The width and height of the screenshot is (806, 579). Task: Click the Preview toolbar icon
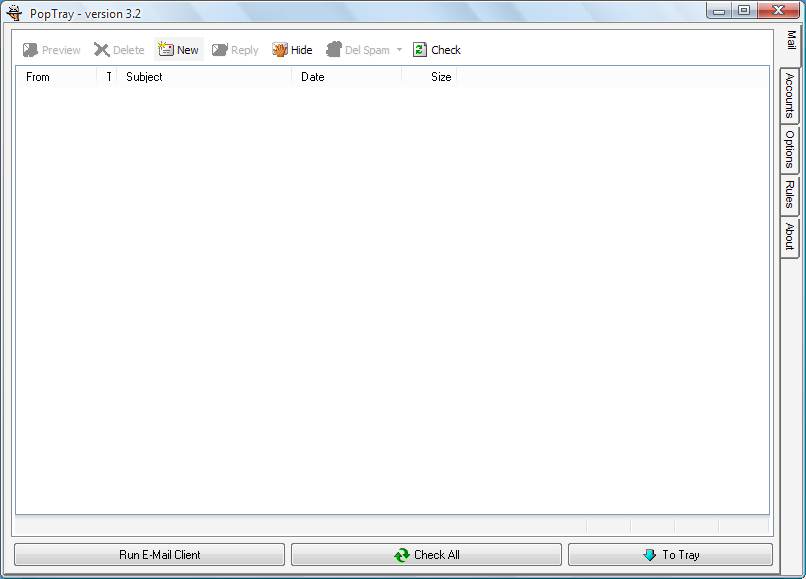point(30,50)
